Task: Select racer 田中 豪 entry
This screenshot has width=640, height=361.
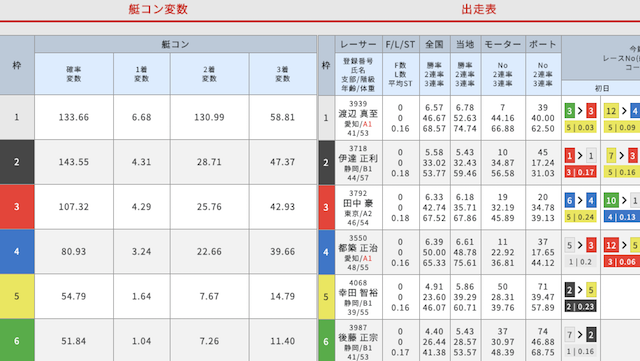Action: point(358,203)
